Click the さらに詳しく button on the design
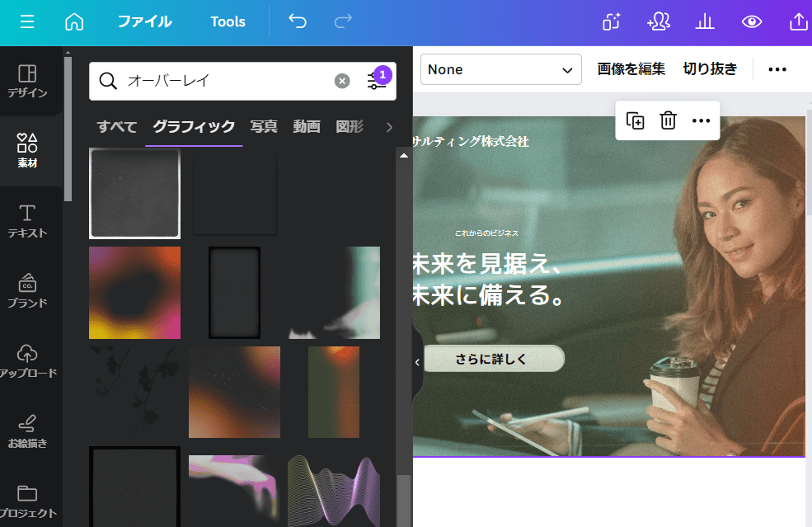This screenshot has height=527, width=812. (x=492, y=359)
